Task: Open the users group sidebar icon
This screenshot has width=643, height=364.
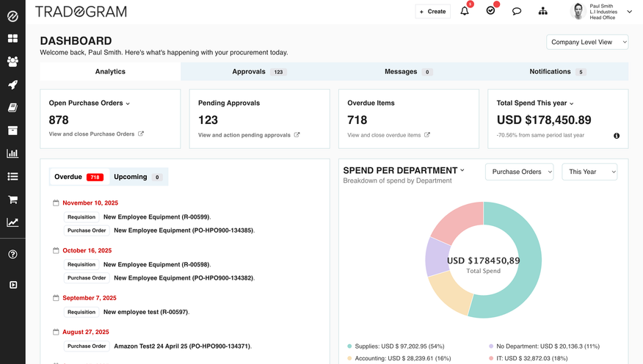Action: (12, 62)
